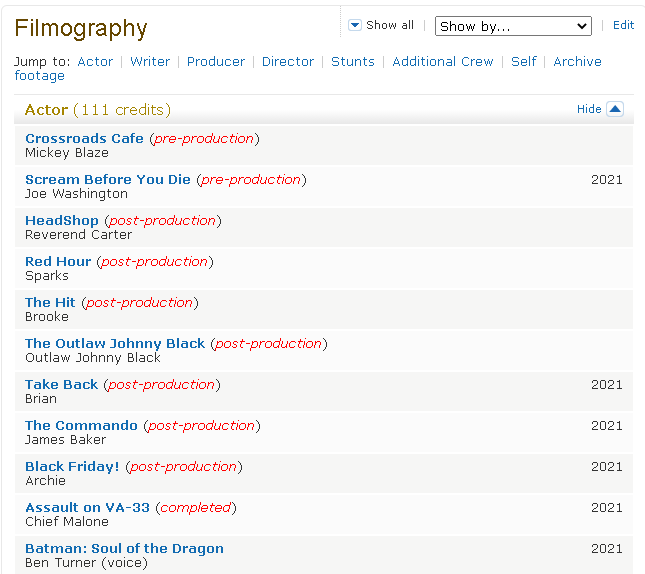This screenshot has width=645, height=574.
Task: Click the Show all arrow icon
Action: point(355,25)
